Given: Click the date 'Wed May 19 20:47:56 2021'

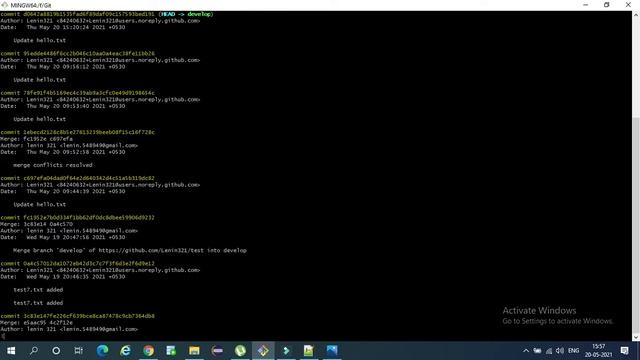Looking at the screenshot, I should pos(66,237).
